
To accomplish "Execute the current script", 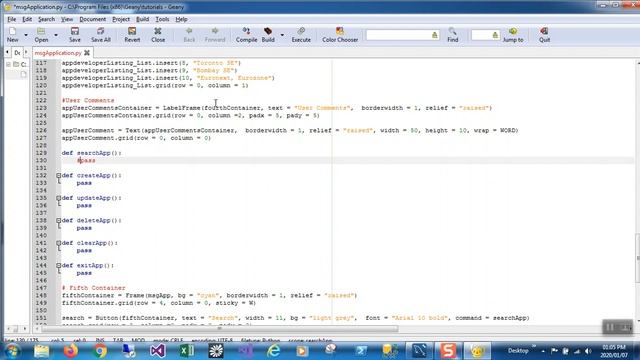I will coord(301,35).
